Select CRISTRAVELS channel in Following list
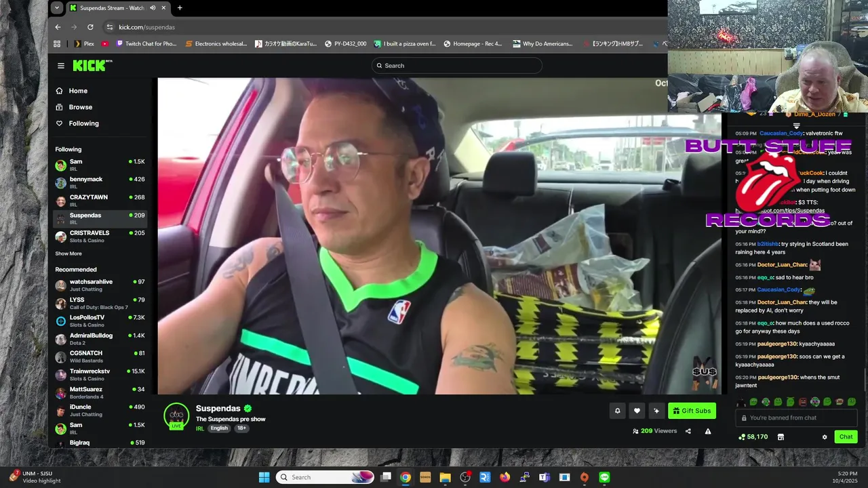 pyautogui.click(x=100, y=237)
